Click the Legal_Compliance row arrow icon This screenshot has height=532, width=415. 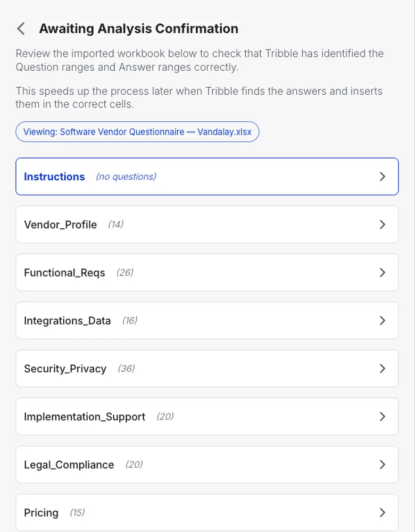383,464
